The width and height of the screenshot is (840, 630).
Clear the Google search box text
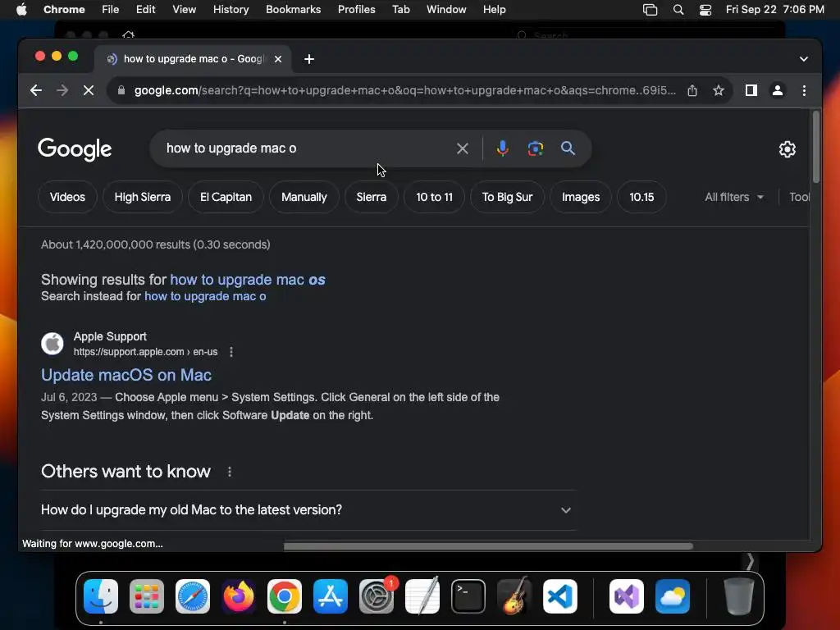pyautogui.click(x=463, y=148)
